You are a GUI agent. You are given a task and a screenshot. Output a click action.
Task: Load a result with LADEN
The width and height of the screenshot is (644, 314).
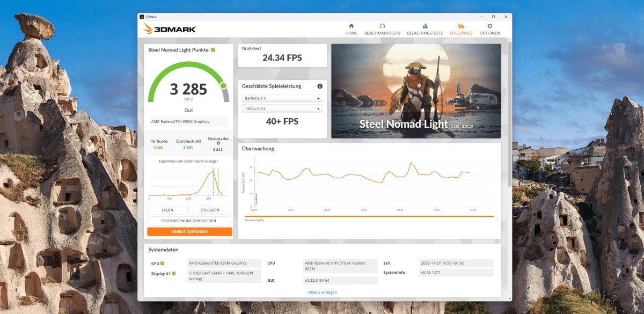tap(167, 210)
